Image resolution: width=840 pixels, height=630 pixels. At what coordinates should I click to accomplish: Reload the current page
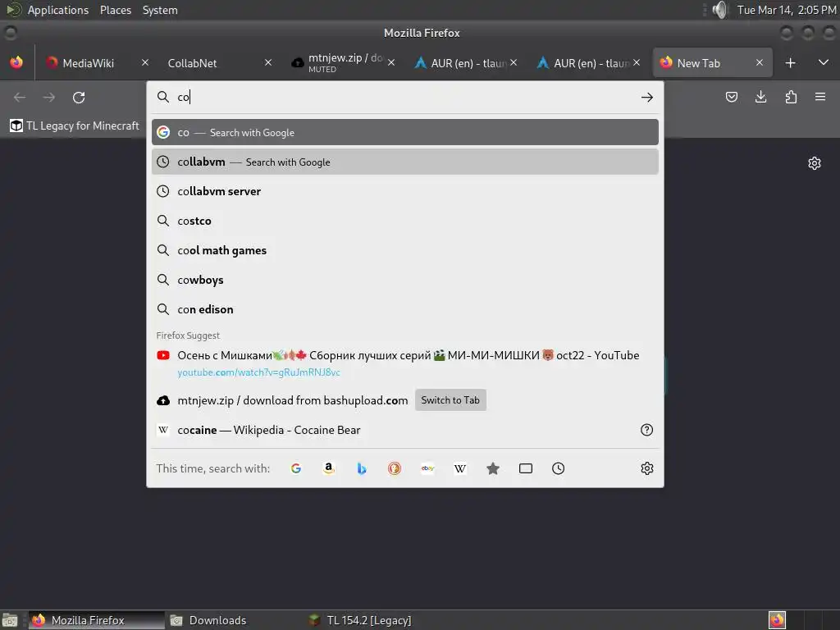79,97
